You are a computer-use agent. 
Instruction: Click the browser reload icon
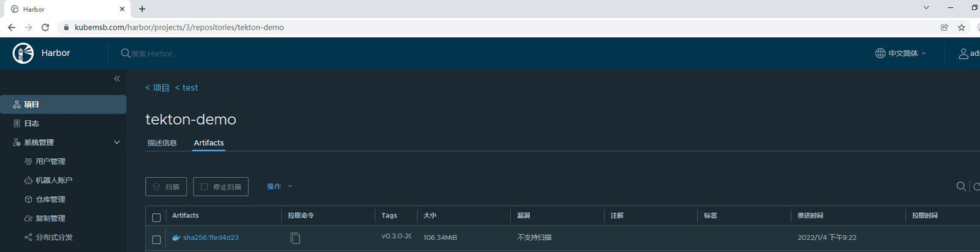(x=45, y=27)
